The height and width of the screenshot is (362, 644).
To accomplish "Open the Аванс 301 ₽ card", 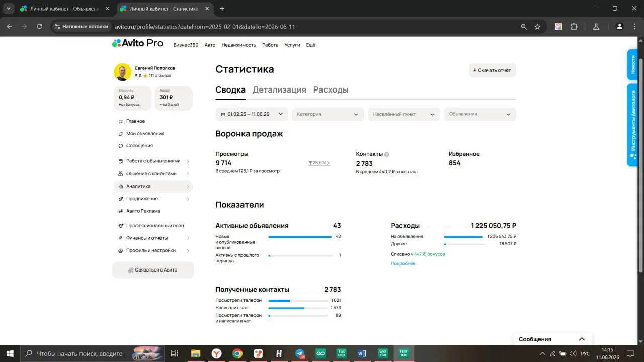I will click(174, 98).
